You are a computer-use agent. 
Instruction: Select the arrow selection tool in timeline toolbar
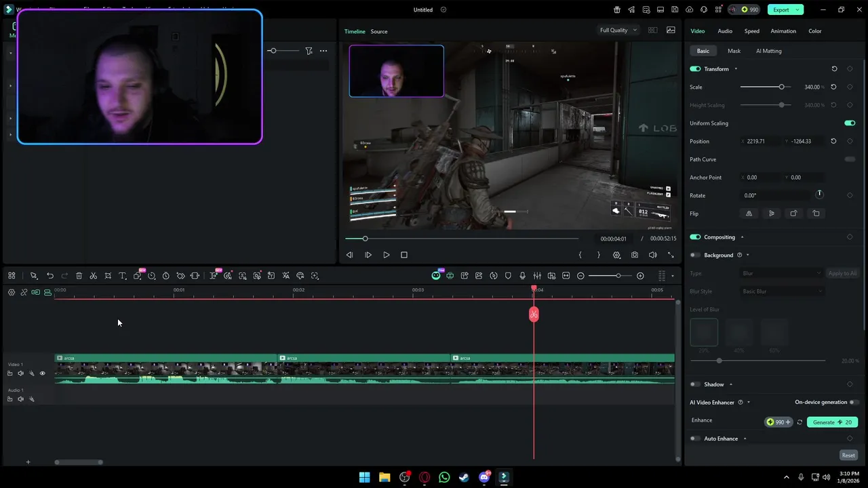tap(33, 276)
